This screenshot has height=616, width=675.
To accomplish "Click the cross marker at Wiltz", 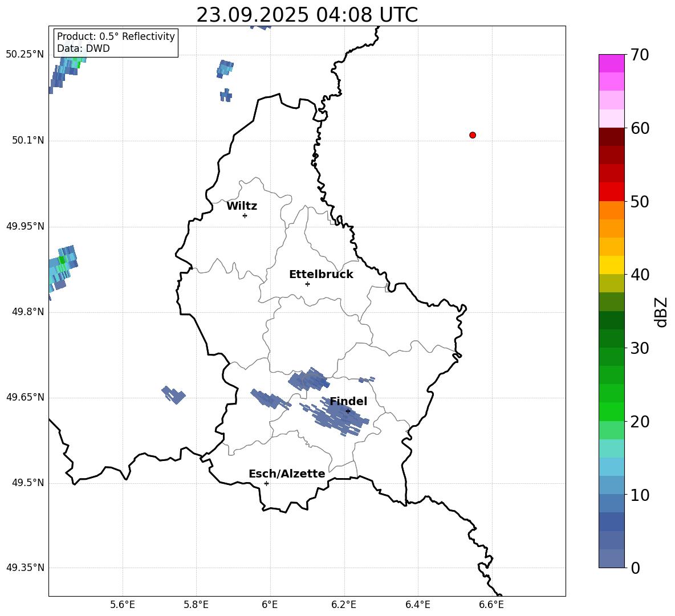I will point(245,215).
